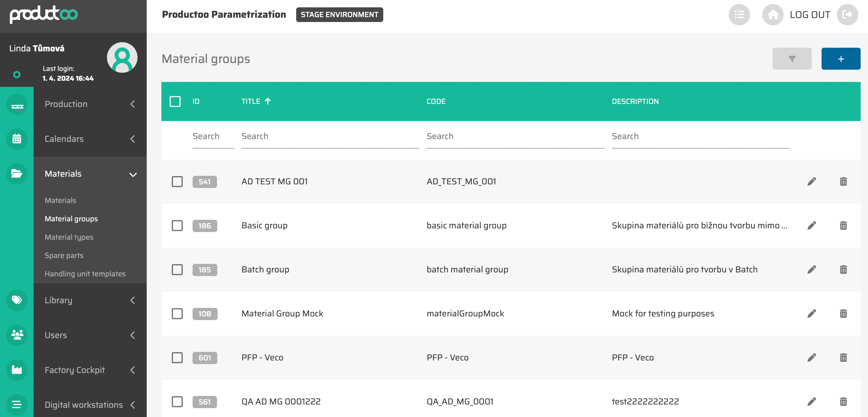868x417 pixels.
Task: Click LOG OUT in the top bar
Action: (x=810, y=14)
